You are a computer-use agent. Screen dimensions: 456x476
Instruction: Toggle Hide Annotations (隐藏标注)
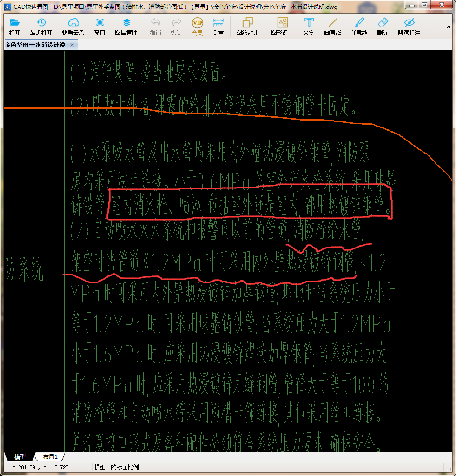tap(409, 27)
